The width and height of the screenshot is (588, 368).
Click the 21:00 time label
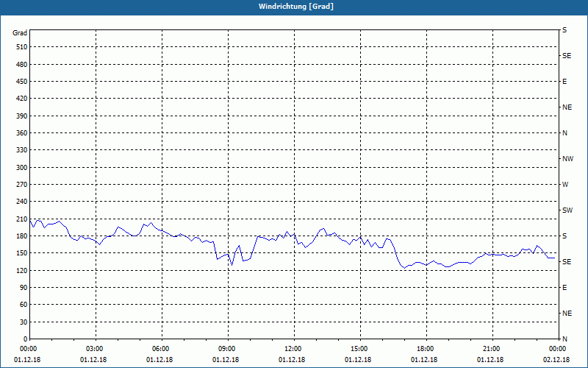(491, 349)
